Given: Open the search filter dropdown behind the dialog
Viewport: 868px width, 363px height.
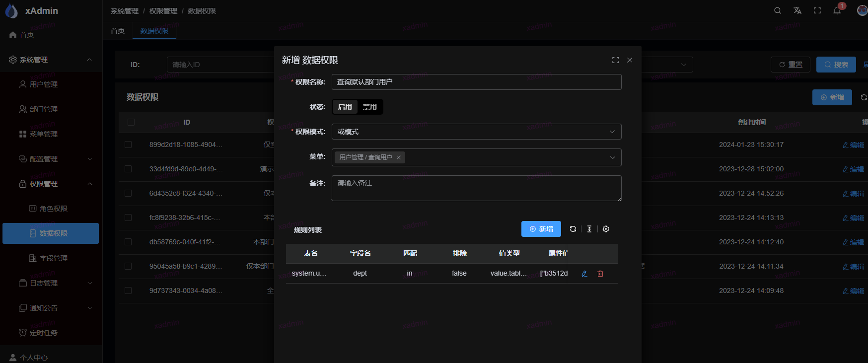Looking at the screenshot, I should (x=667, y=65).
